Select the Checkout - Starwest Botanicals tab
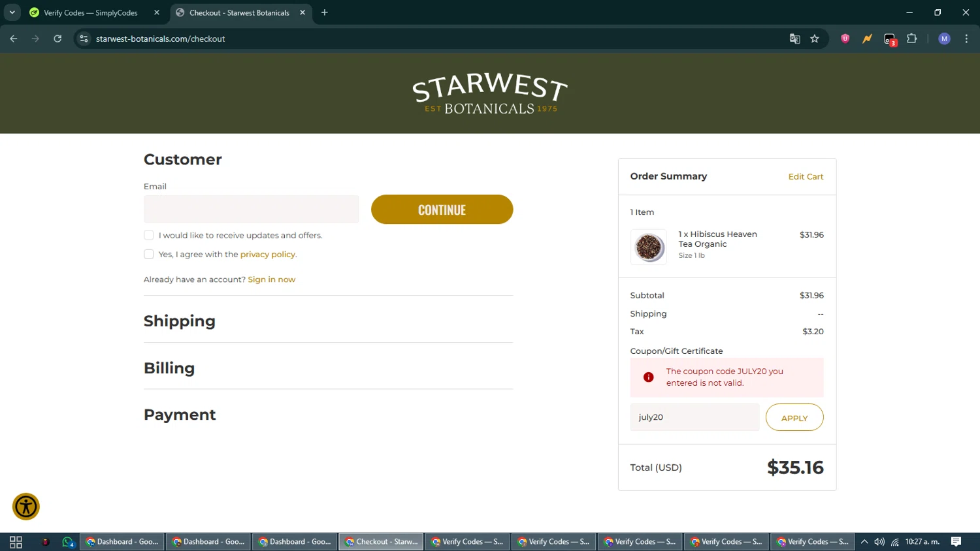980x551 pixels. (x=240, y=12)
